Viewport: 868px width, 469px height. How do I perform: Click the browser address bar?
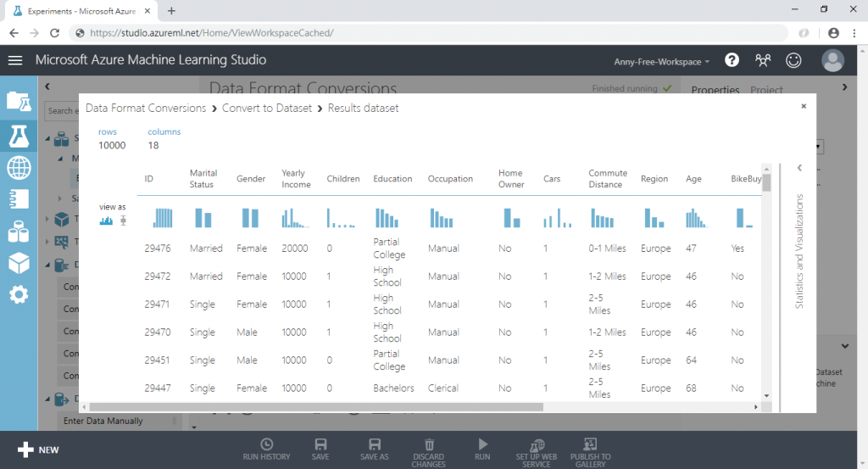pyautogui.click(x=429, y=33)
